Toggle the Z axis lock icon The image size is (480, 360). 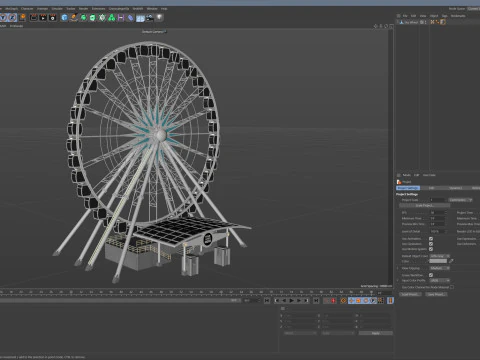click(x=12, y=17)
